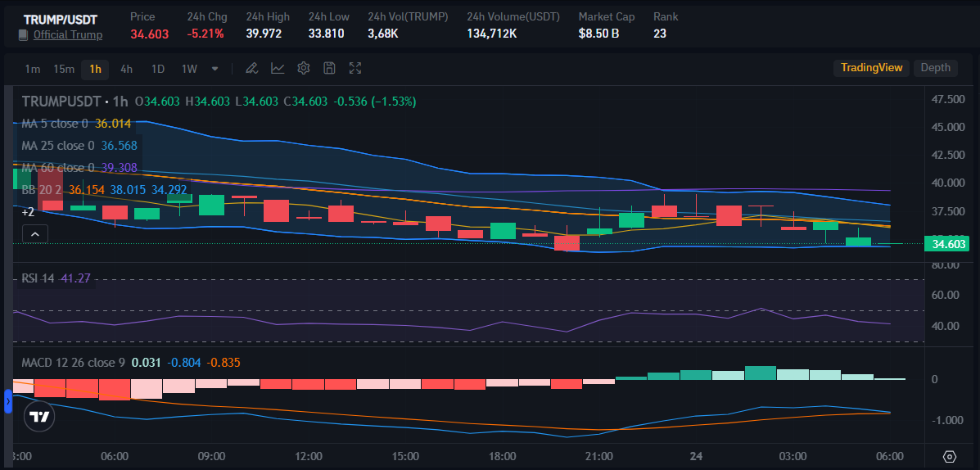Open chart settings gear icon

tap(304, 68)
